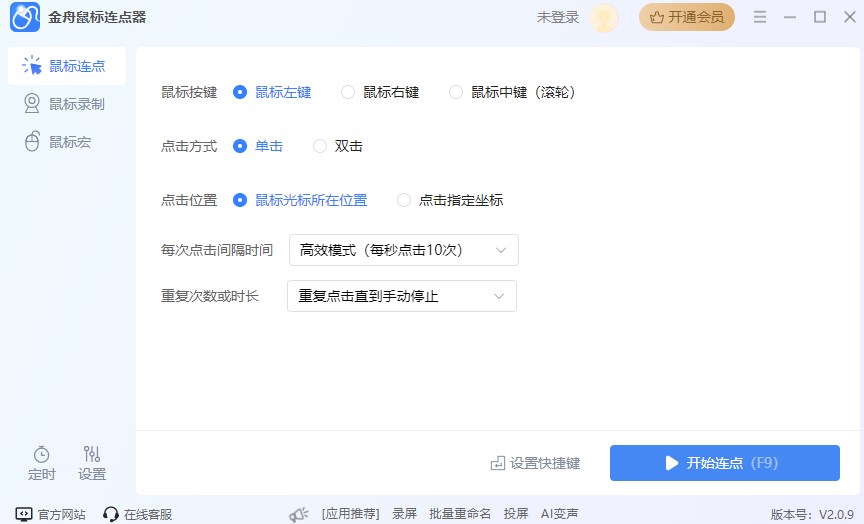The image size is (864, 524).
Task: Select the 双击 double-click radio option
Action: [320, 146]
